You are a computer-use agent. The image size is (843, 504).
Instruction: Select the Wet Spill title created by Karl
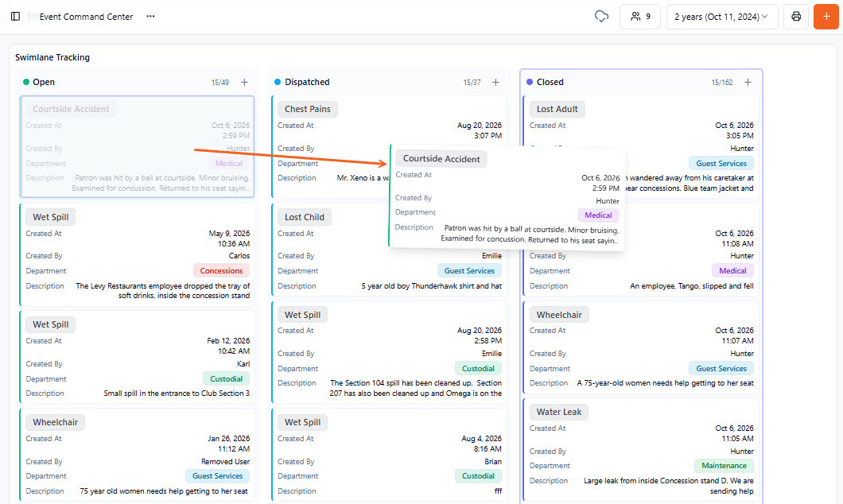point(51,324)
